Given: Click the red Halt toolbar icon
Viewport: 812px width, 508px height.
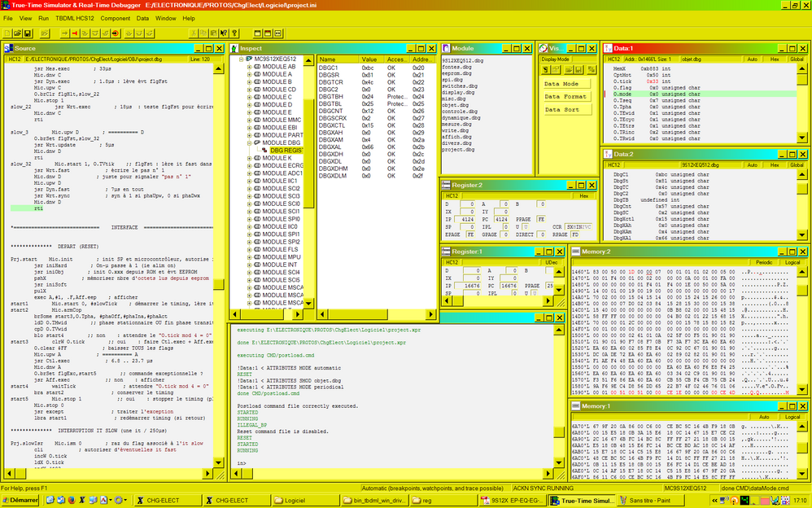Looking at the screenshot, I should click(75, 33).
